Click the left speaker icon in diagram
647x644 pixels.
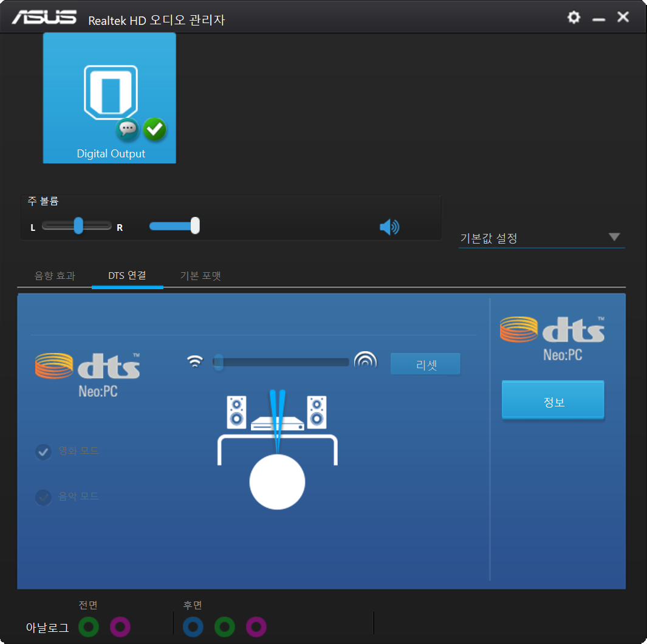237,412
